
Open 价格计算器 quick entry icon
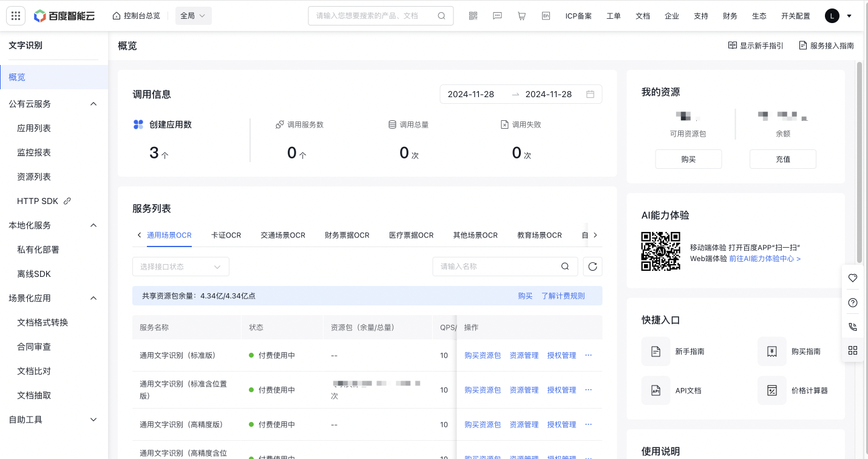click(x=772, y=390)
